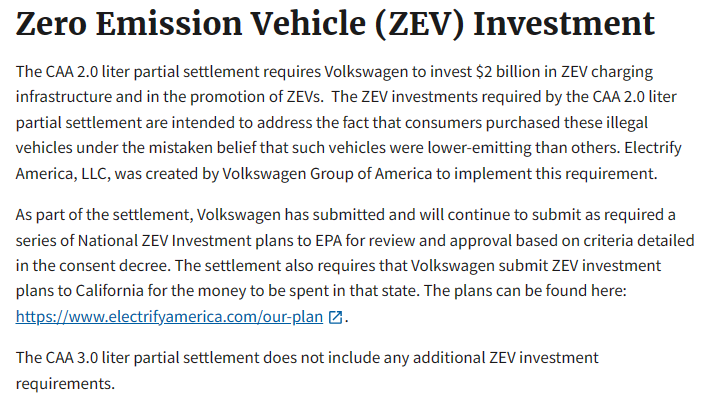
Task: Open the electrifyamerica.com/our-plan link
Action: coord(169,316)
